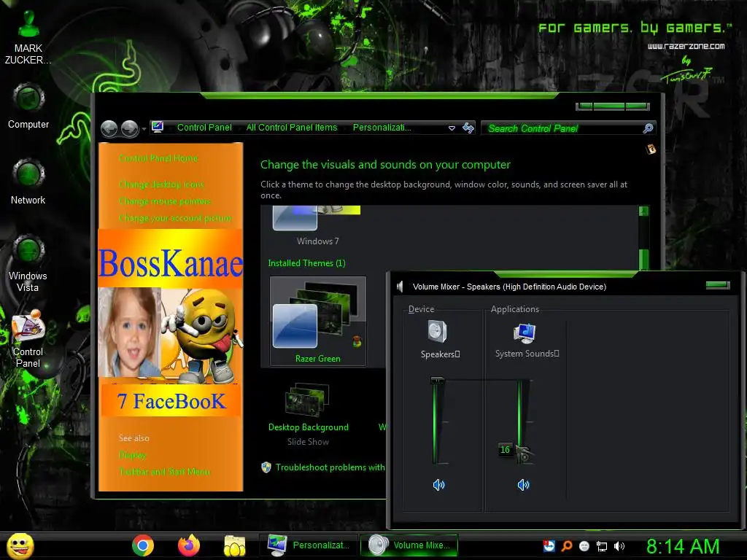
Task: Open the help icon below the search box
Action: click(651, 149)
